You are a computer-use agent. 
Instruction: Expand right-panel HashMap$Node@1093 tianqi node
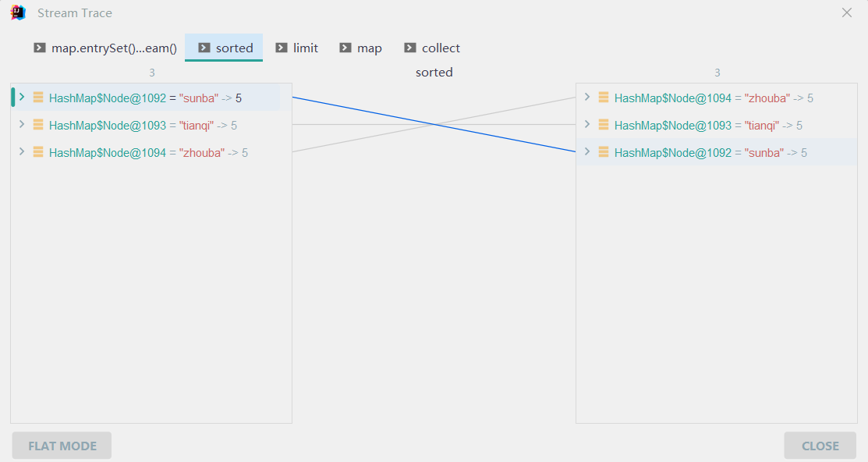[x=587, y=124]
